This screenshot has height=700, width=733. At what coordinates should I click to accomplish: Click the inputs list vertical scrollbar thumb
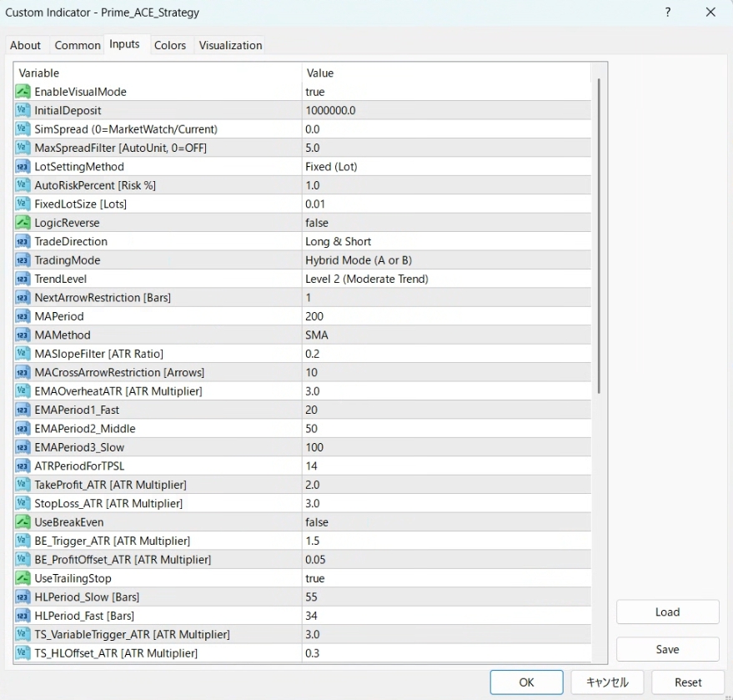tap(599, 236)
